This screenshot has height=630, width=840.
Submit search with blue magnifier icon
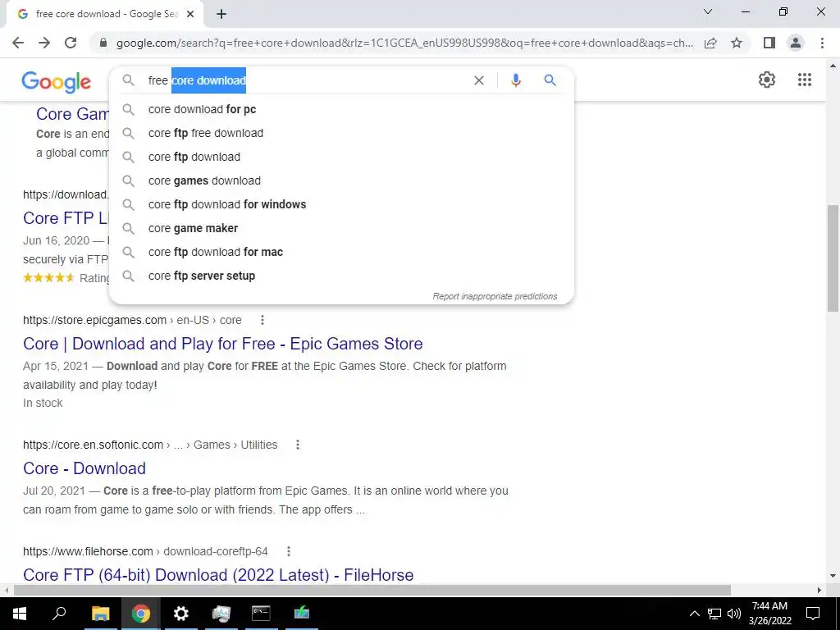550,80
